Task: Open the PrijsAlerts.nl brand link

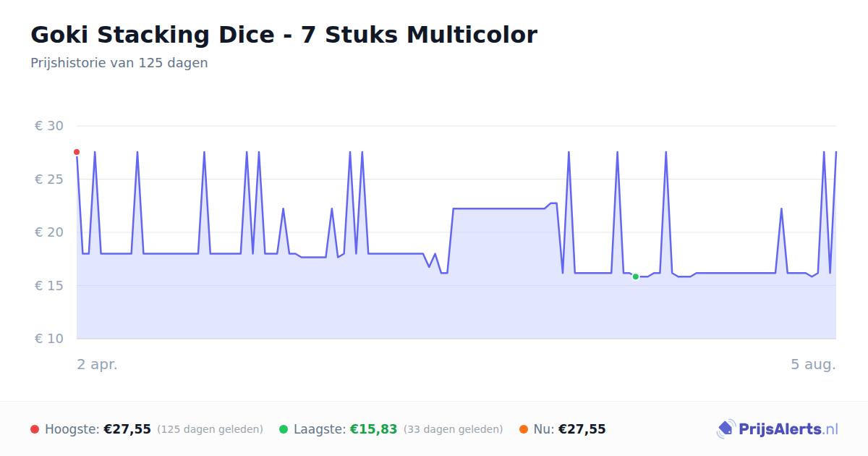Action: tap(777, 429)
